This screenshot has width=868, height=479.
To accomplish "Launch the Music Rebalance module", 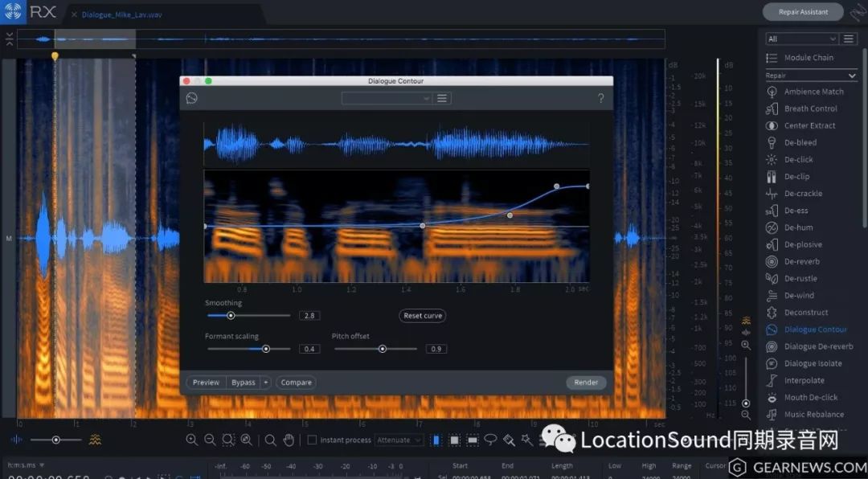I will (x=813, y=415).
